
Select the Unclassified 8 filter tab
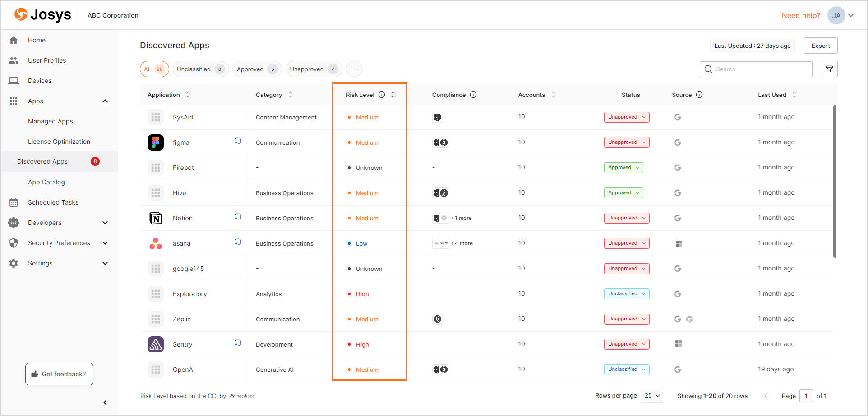click(201, 69)
